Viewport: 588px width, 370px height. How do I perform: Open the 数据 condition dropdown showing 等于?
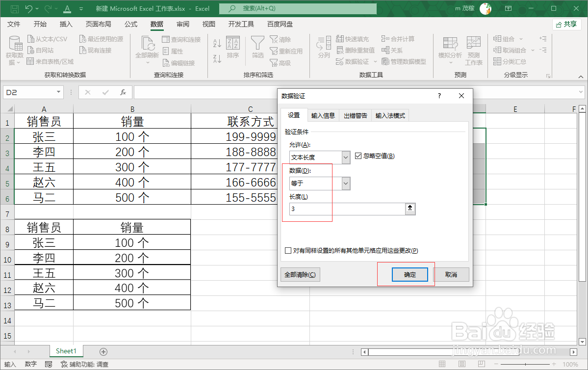tap(345, 183)
